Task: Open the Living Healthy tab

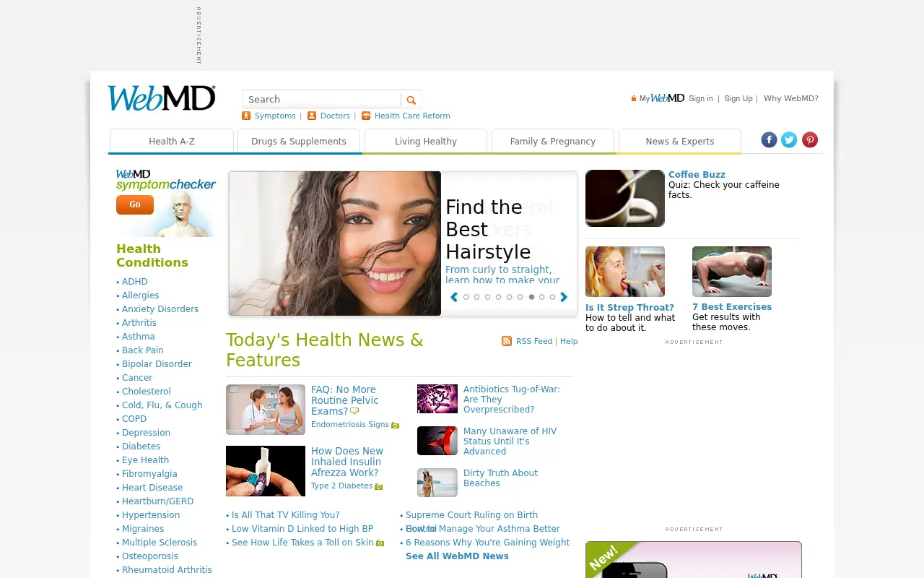Action: [426, 141]
